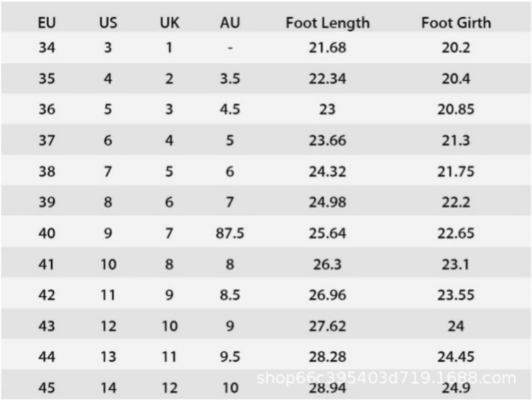Click the Foot Girth column header
Image resolution: width=532 pixels, height=400 pixels.
coord(456,22)
